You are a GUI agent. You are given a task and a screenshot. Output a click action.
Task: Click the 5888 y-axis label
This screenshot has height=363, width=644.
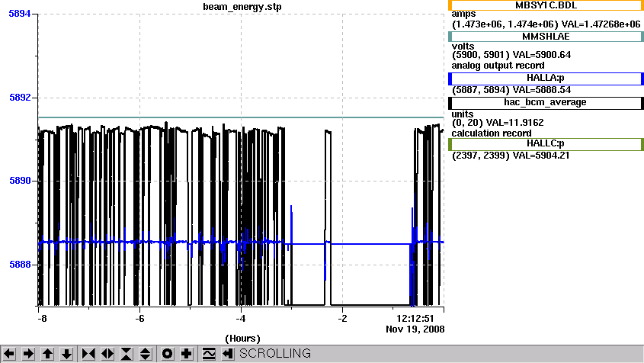coord(20,265)
